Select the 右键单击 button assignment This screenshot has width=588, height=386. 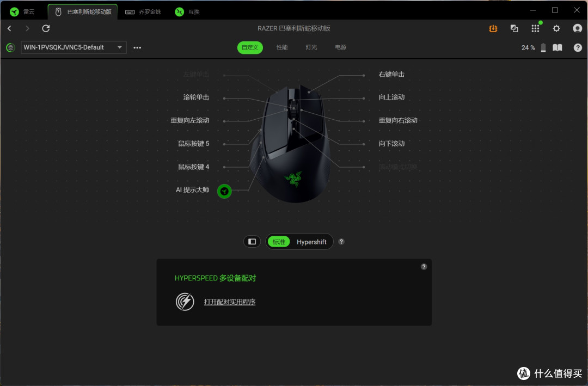point(391,74)
